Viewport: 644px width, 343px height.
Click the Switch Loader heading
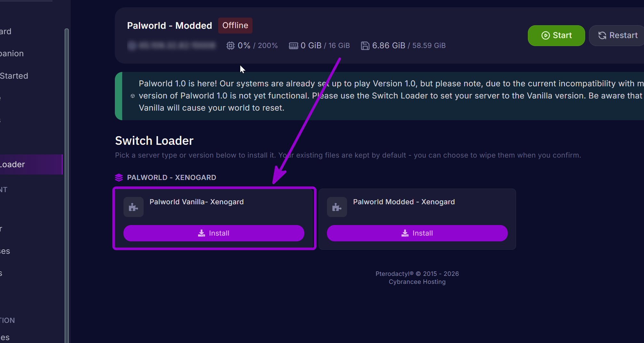pos(154,141)
